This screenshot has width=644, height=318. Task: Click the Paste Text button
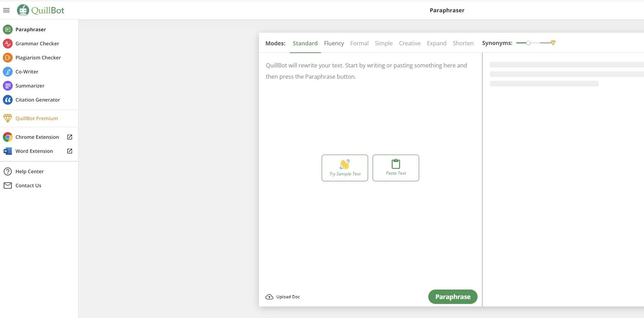396,168
